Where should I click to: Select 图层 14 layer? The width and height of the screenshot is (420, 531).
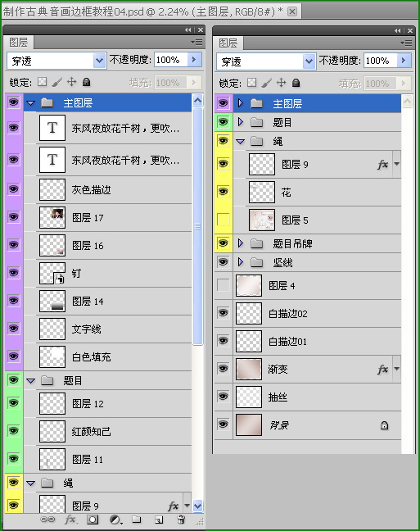pyautogui.click(x=107, y=301)
